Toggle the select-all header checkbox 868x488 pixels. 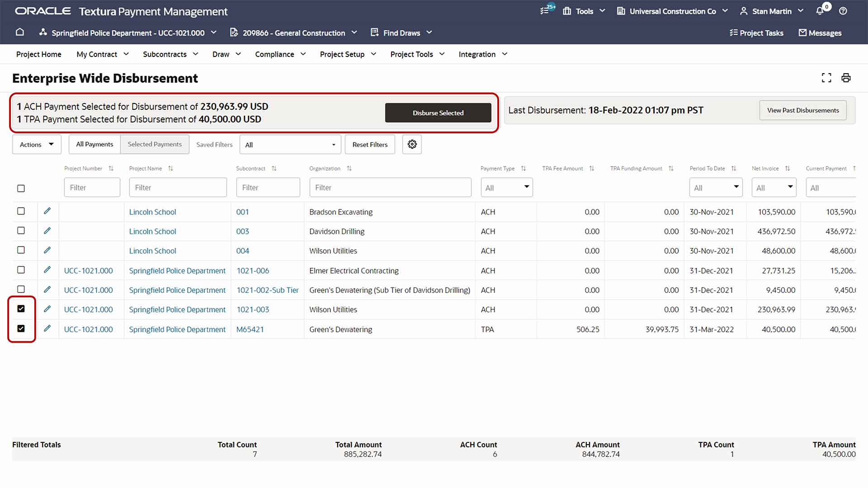21,188
